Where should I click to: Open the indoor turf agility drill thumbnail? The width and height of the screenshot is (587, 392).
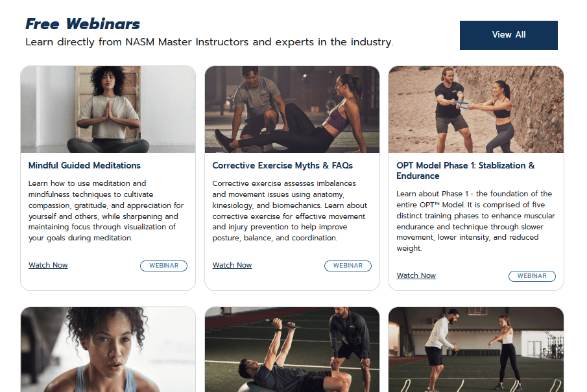476,350
